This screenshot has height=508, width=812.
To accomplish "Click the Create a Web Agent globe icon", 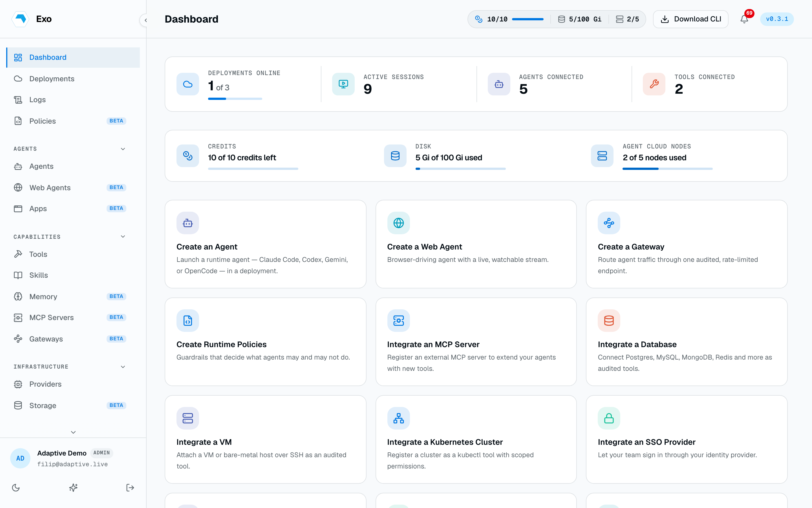I will (x=398, y=223).
